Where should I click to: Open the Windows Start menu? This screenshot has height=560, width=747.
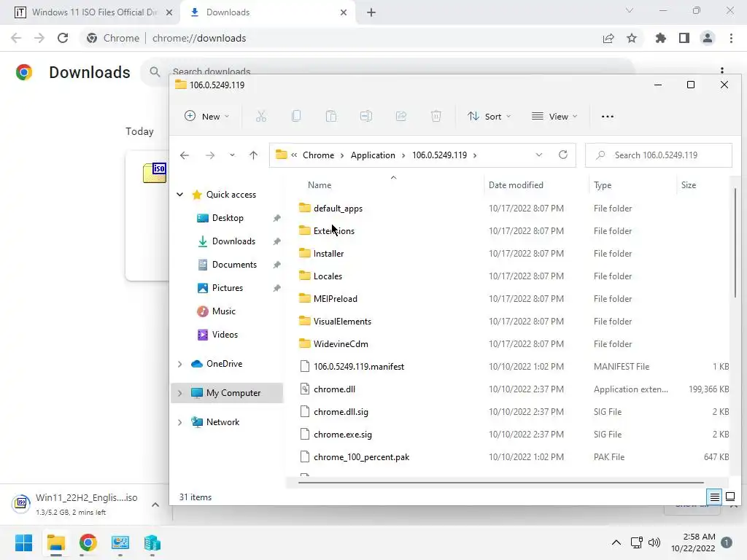pyautogui.click(x=23, y=542)
